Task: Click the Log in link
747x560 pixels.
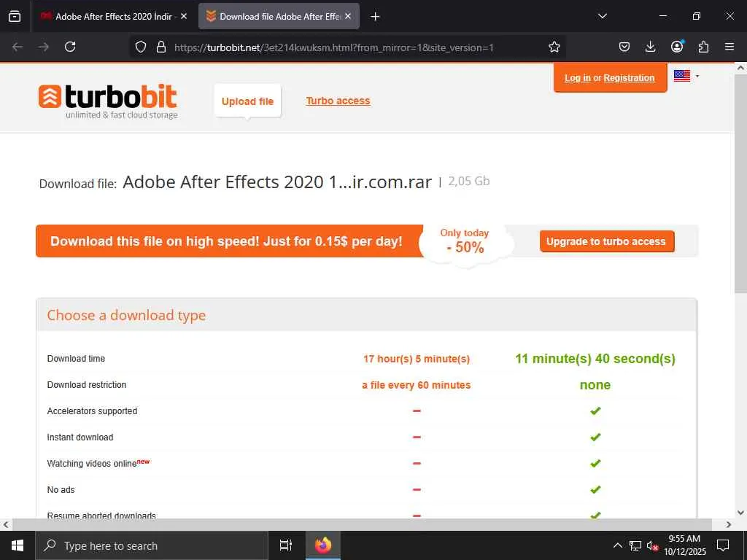Action: [578, 77]
